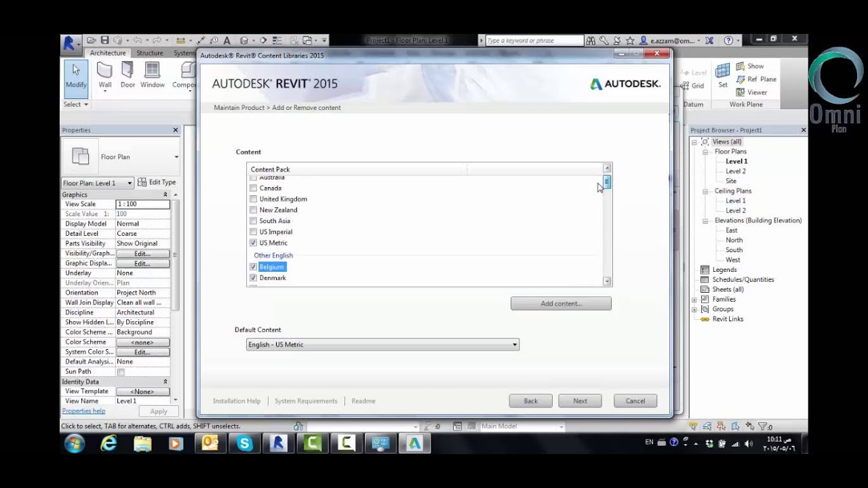Open the System Requirements link
This screenshot has width=868, height=488.
coord(306,401)
